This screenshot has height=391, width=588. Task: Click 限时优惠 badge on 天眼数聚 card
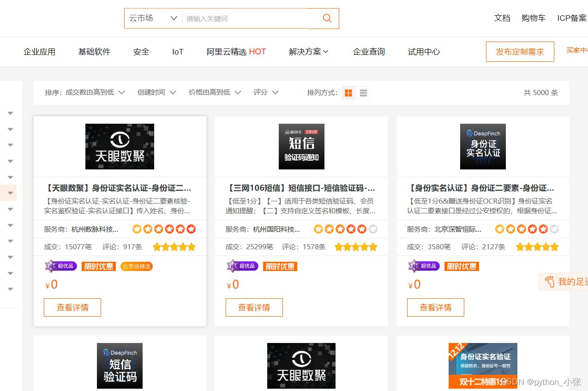click(99, 266)
